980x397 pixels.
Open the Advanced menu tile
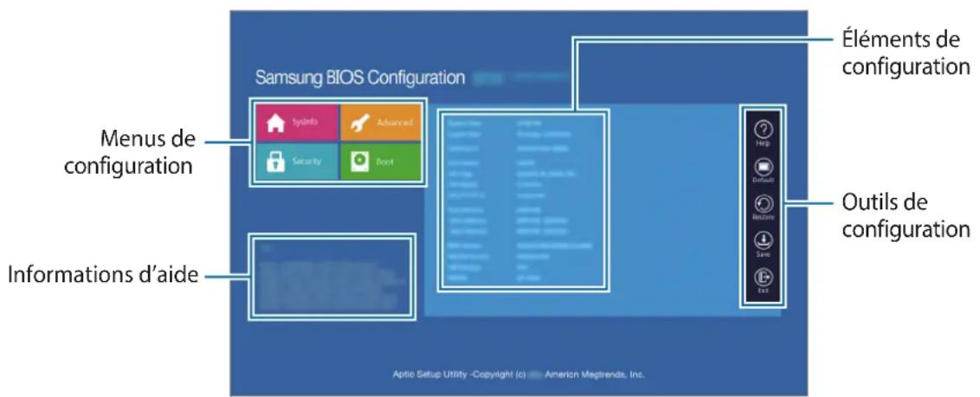381,122
